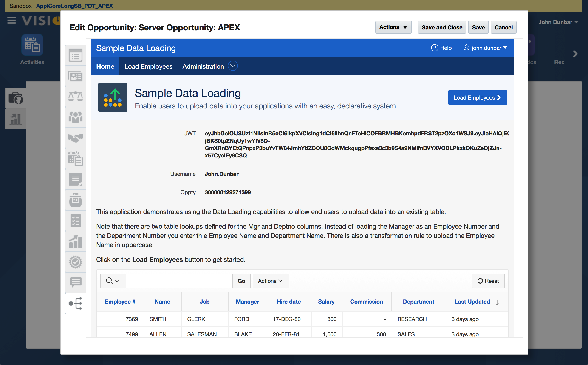Open the growth chart sidebar tab icon
The width and height of the screenshot is (588, 365).
tap(76, 241)
